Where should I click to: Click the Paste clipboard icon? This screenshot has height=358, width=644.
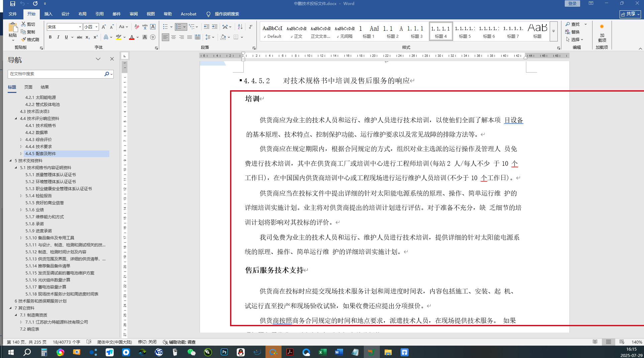click(x=13, y=27)
